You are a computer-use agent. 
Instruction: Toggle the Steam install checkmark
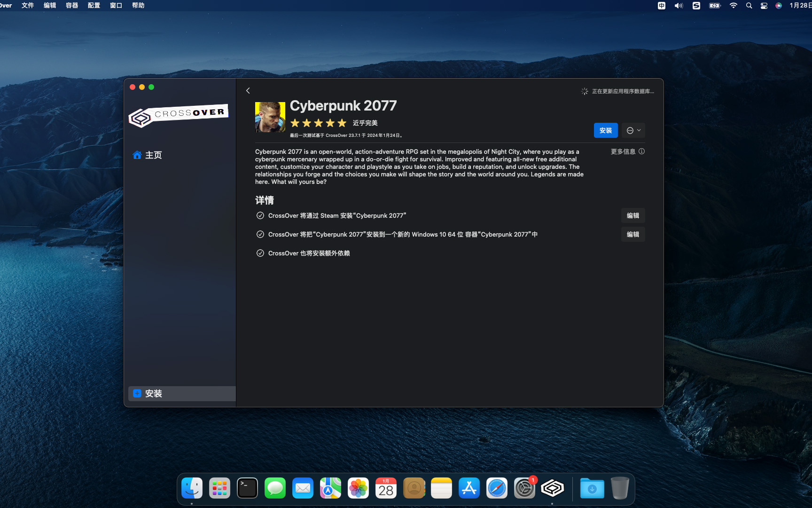tap(260, 215)
